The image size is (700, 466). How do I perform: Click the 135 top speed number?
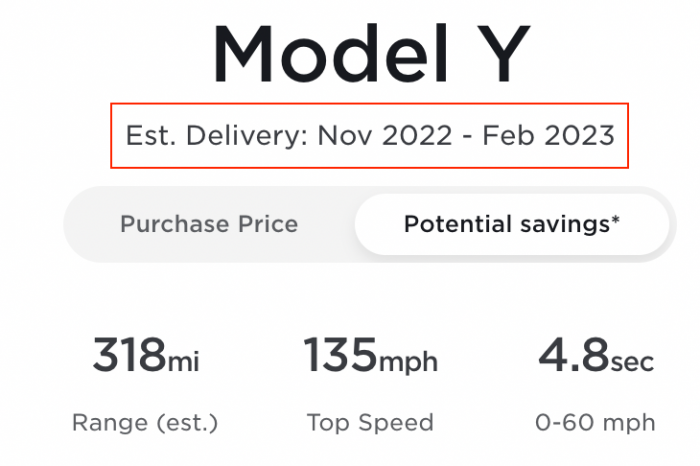[340, 354]
